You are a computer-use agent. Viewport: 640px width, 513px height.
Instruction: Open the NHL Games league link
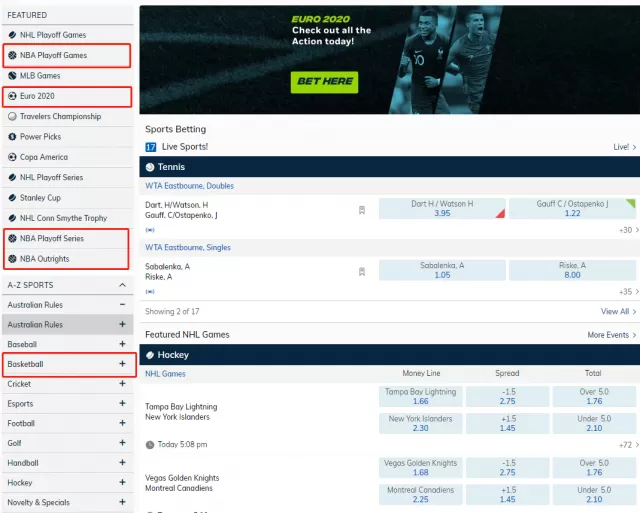click(x=165, y=373)
